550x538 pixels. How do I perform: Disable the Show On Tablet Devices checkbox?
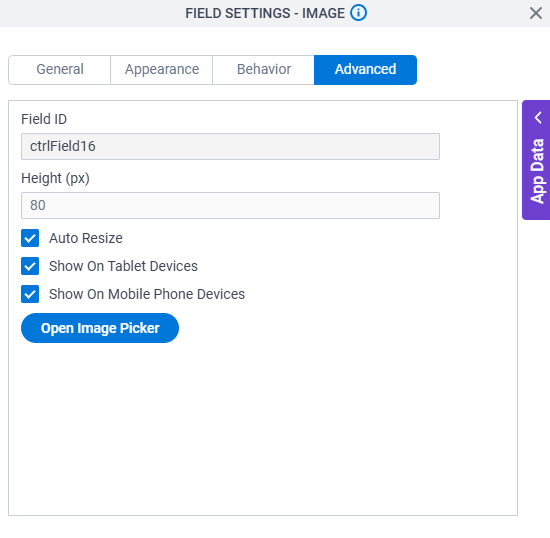tap(30, 266)
